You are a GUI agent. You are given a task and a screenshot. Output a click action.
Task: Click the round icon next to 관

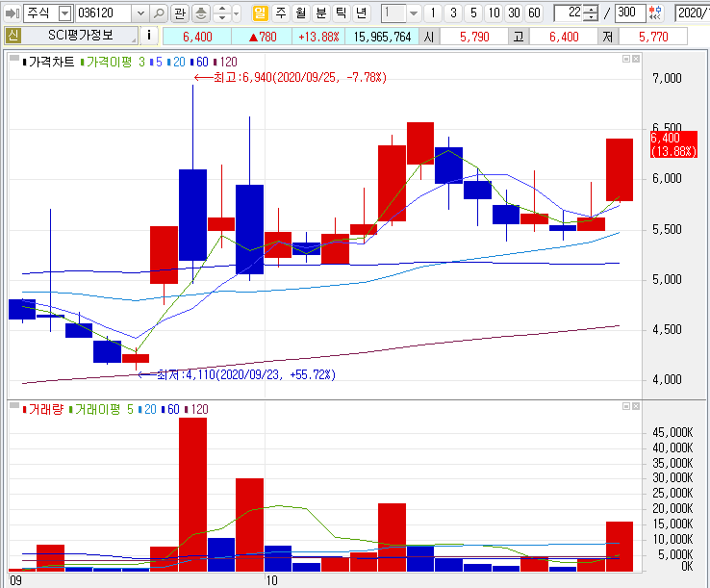[201, 13]
